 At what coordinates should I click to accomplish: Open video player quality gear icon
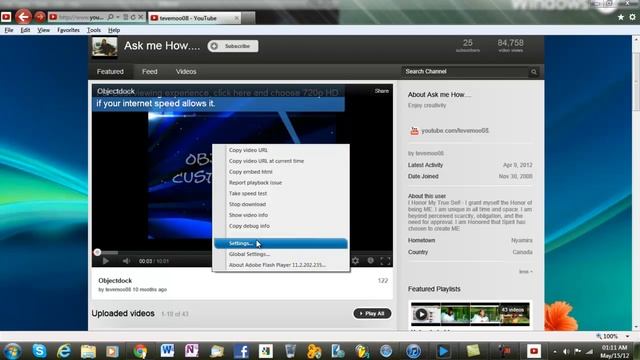coord(356,260)
